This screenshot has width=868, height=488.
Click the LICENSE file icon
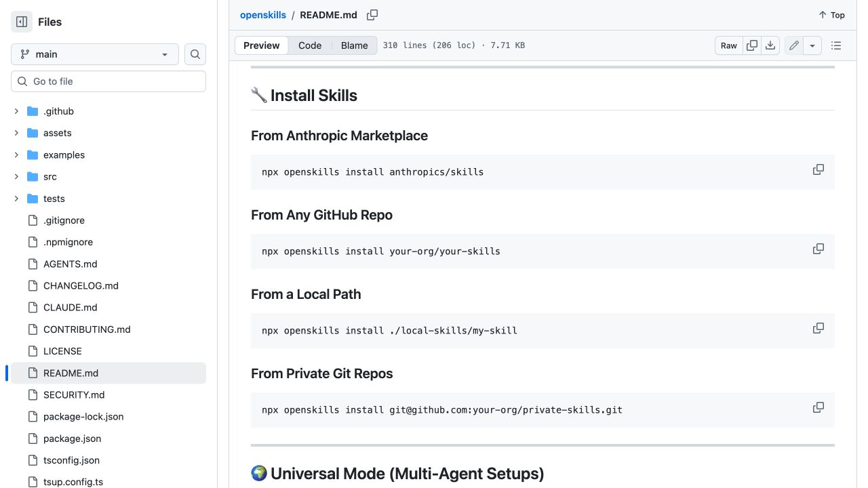coord(33,351)
